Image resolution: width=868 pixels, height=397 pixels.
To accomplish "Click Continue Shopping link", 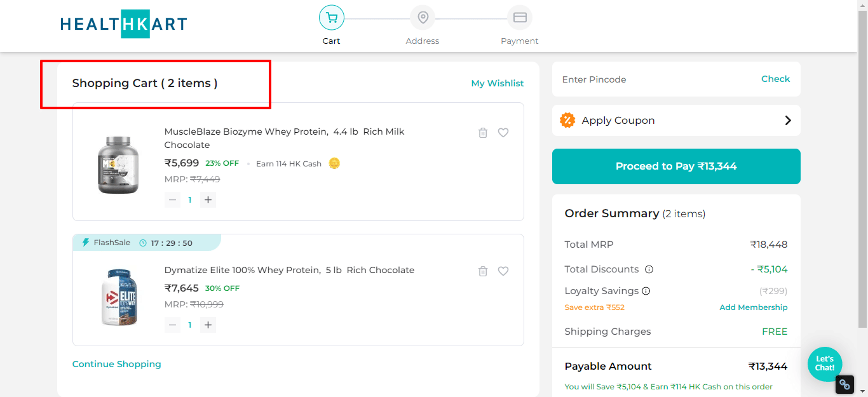I will point(117,364).
